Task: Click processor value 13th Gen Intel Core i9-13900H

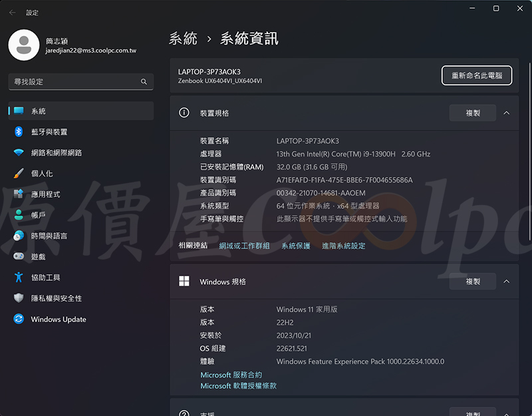Action: 353,154
